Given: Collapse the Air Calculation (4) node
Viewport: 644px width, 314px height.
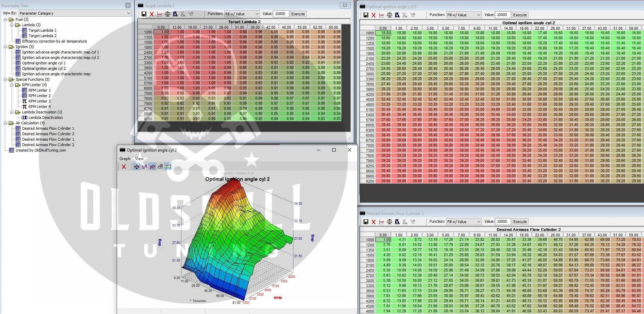Looking at the screenshot, I should (x=5, y=123).
